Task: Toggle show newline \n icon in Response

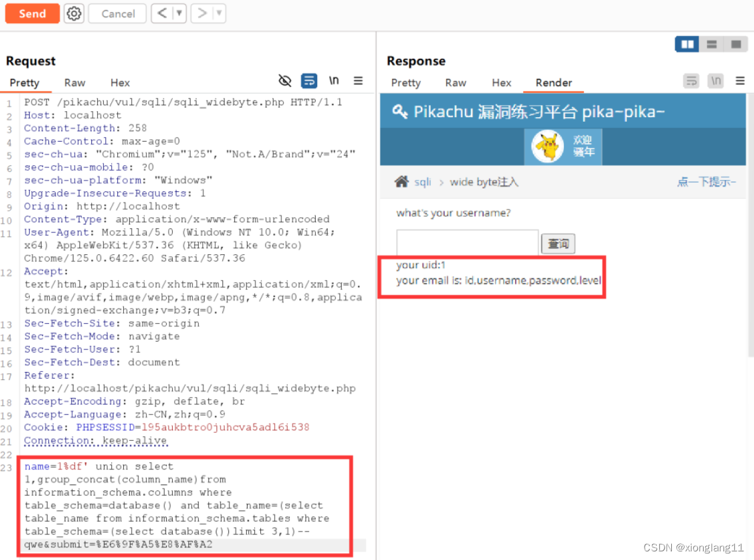Action: pos(716,81)
